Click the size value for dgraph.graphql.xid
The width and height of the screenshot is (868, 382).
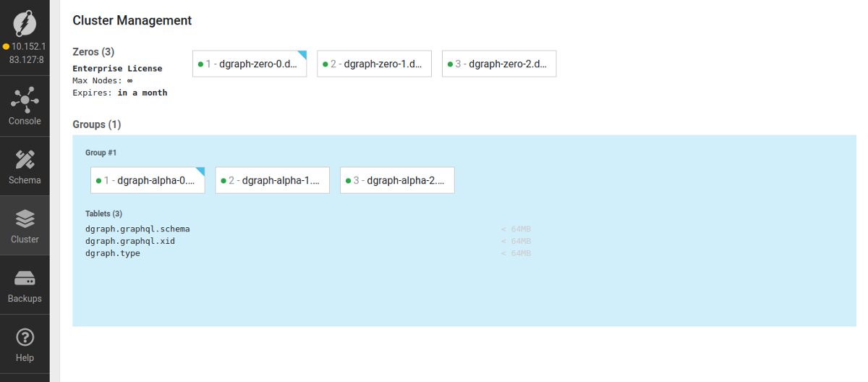pos(516,242)
